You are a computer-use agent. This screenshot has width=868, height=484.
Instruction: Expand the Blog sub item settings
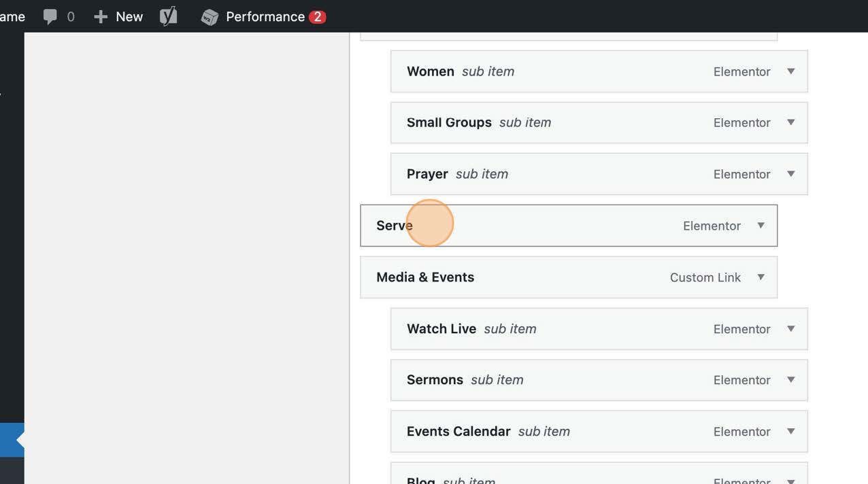coord(790,480)
